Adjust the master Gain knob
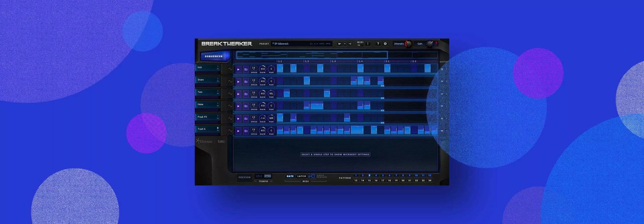The width and height of the screenshot is (644, 224). [x=430, y=44]
